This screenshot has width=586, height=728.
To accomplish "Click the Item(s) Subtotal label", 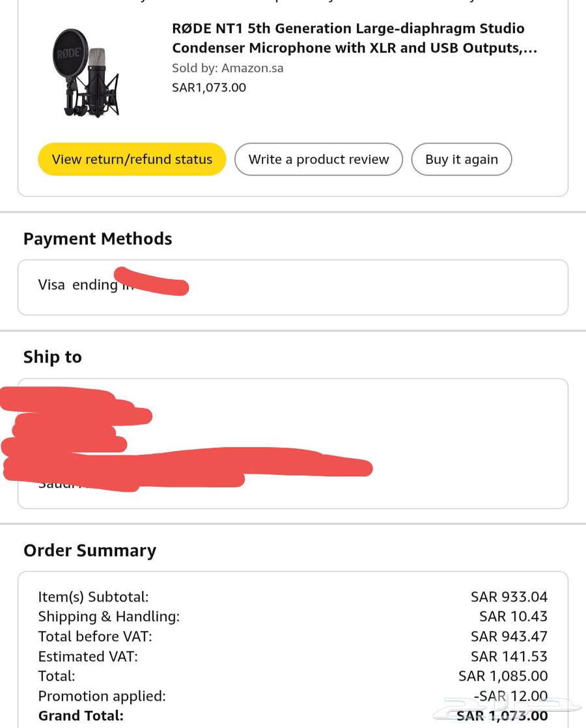I will point(93,597).
